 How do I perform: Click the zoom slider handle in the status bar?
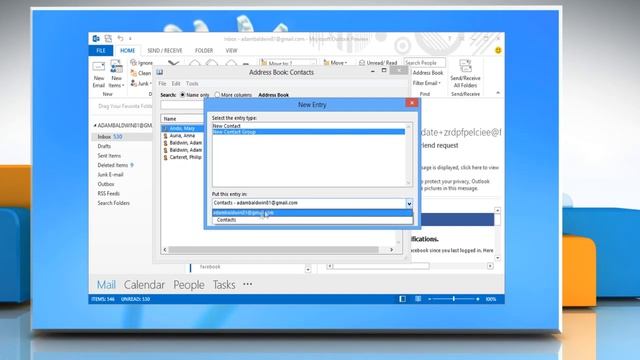pos(453,299)
